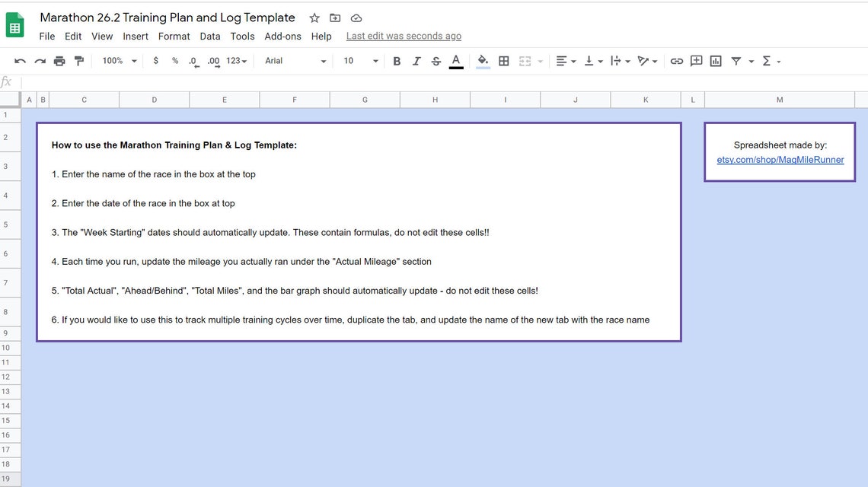The width and height of the screenshot is (868, 487).
Task: Insert a comment
Action: (696, 61)
